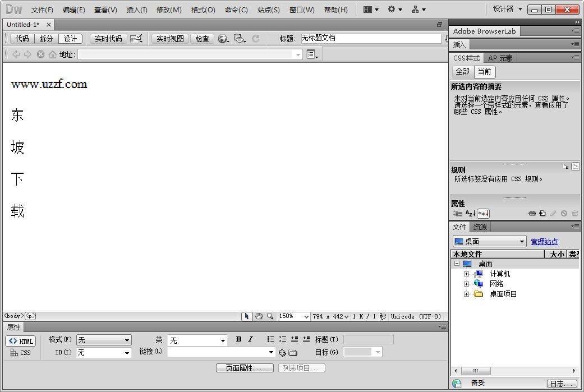Open the Class dropdown in Properties
The image size is (584, 392).
tap(197, 340)
